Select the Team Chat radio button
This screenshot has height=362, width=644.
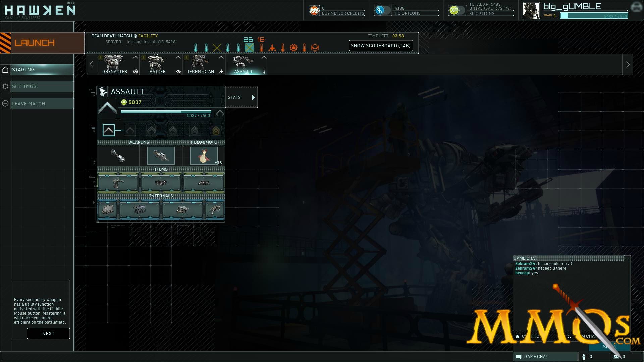click(569, 336)
